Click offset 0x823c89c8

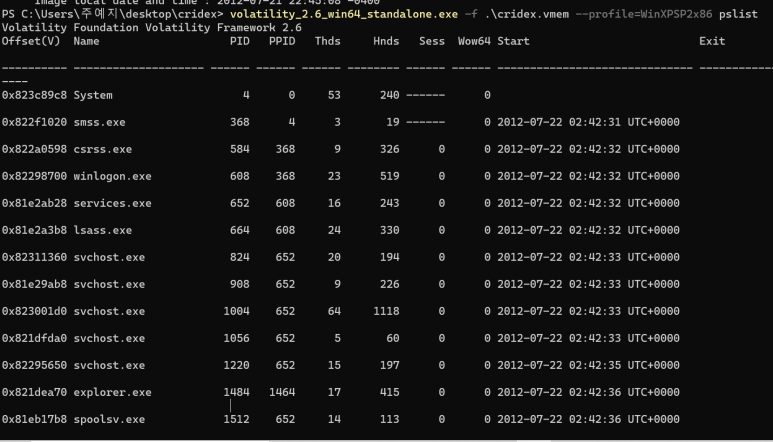(34, 95)
